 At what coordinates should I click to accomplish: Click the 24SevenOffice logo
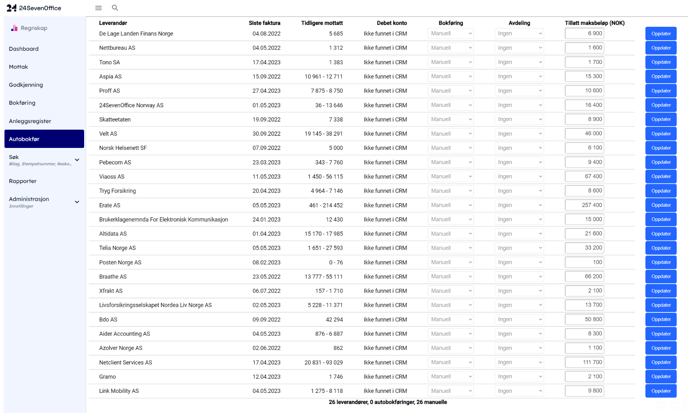tap(34, 8)
